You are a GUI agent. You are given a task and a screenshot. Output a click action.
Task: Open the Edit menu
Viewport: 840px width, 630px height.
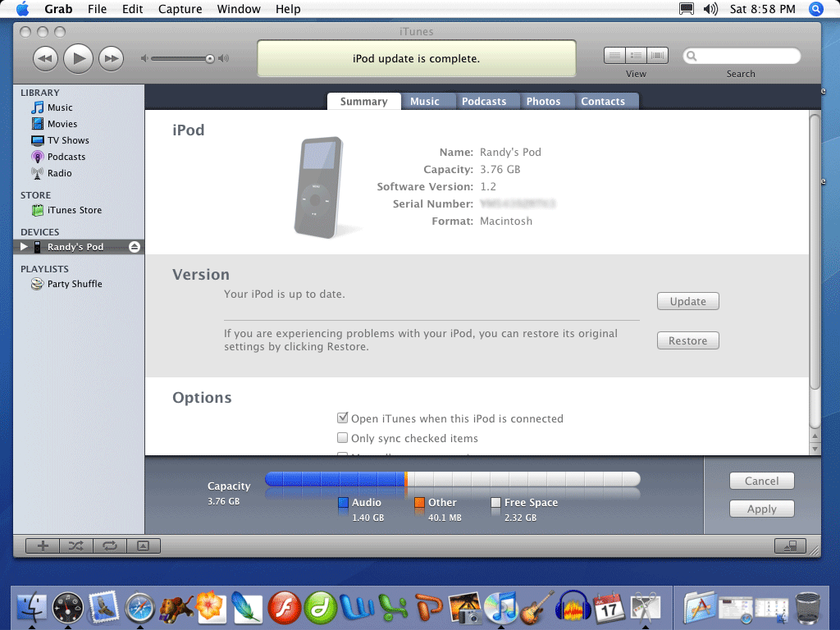click(x=132, y=9)
